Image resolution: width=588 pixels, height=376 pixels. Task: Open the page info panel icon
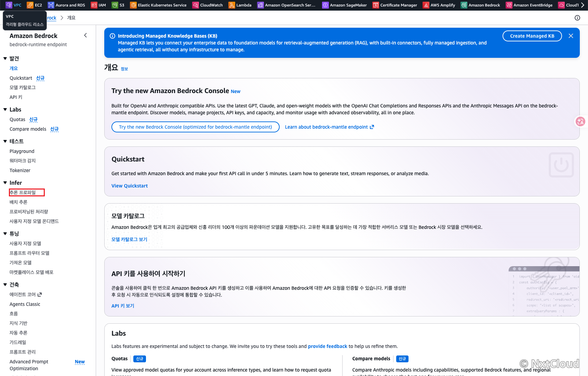[x=577, y=18]
